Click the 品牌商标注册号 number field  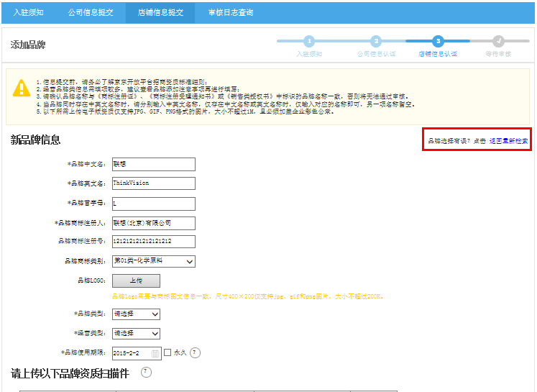click(x=154, y=241)
